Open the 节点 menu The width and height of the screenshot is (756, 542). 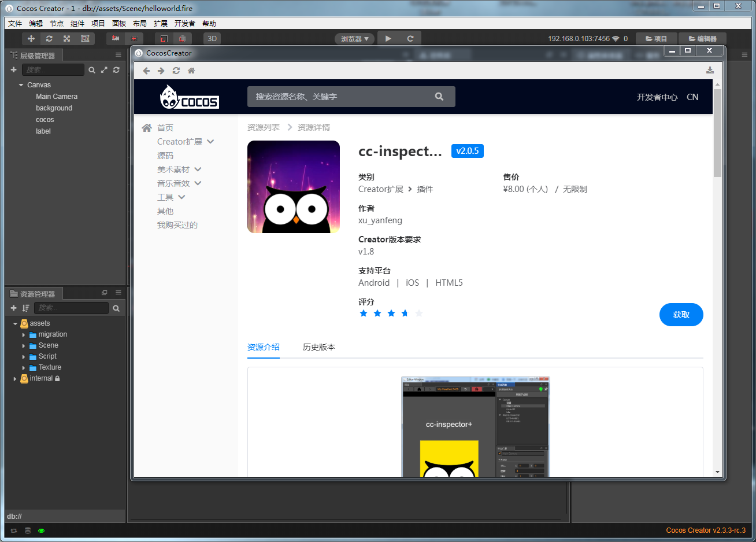click(57, 24)
